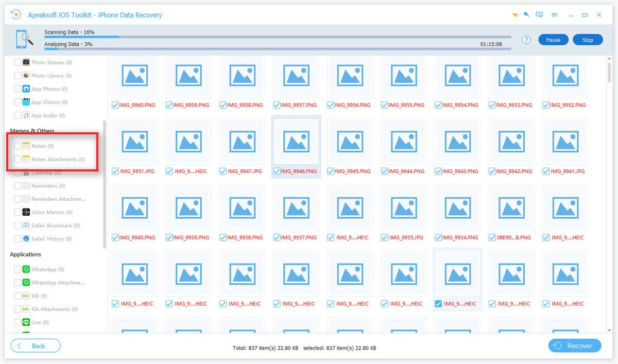The image size is (618, 364).
Task: Open the hamburger menu in title bar
Action: (x=554, y=15)
